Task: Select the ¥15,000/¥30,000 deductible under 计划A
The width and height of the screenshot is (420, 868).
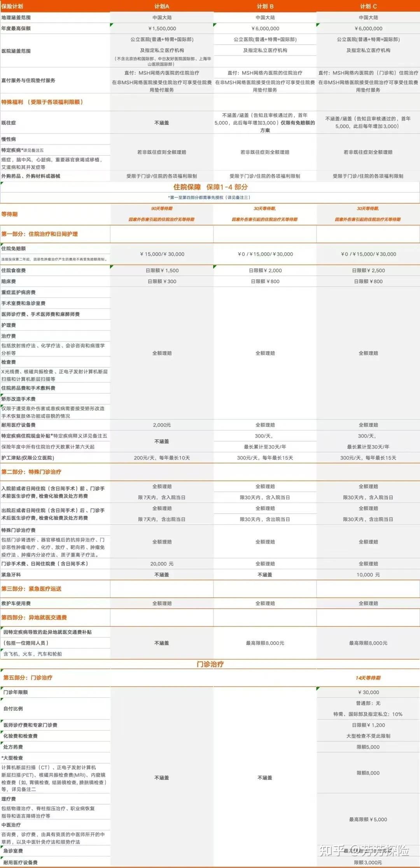Action: (162, 254)
